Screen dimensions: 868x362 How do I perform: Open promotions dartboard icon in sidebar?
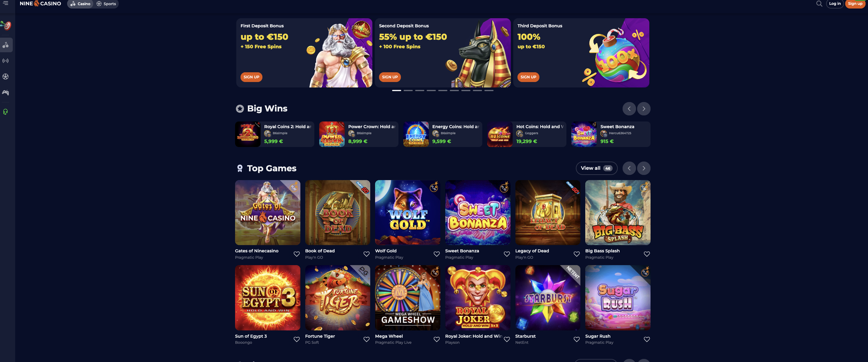click(x=6, y=26)
